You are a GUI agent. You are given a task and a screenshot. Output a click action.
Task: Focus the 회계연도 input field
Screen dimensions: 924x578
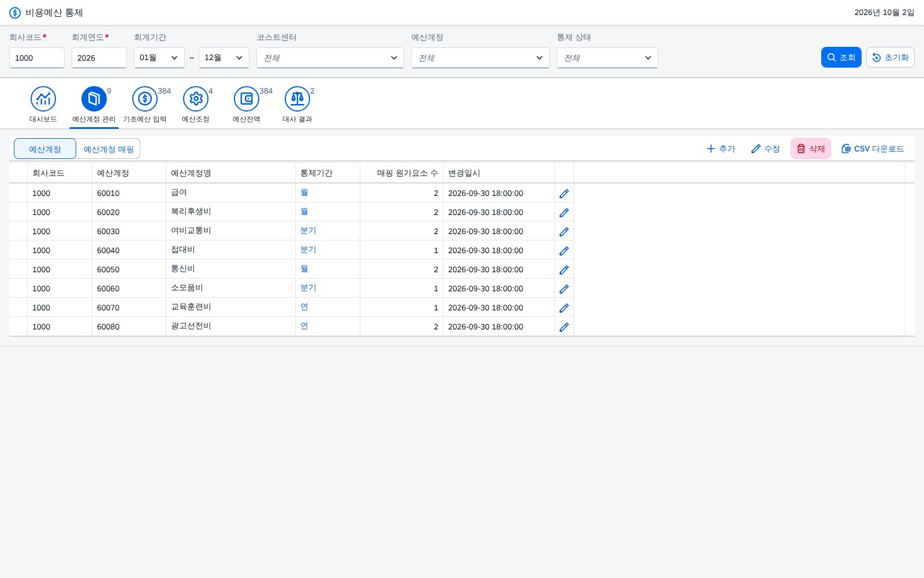(x=99, y=58)
